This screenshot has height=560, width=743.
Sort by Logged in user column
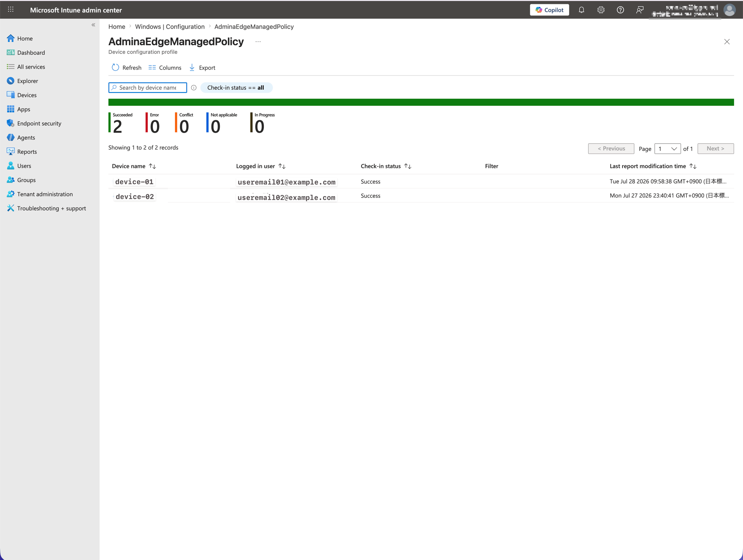pos(261,166)
